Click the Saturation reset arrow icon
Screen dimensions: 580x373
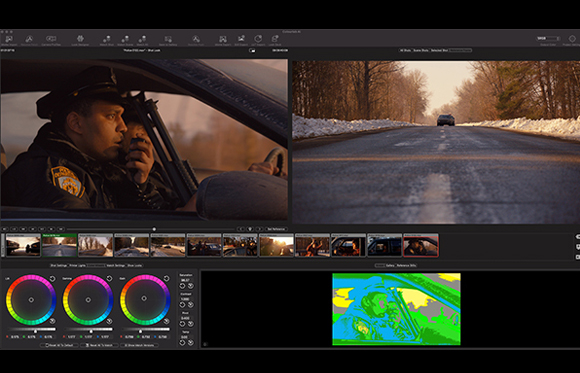(x=182, y=286)
